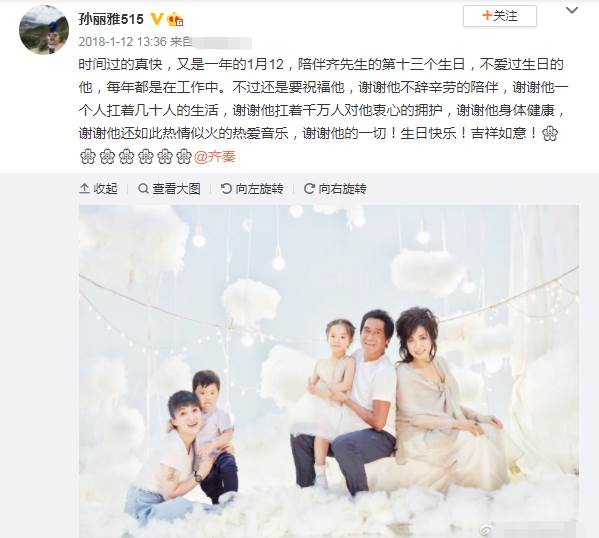599x538 pixels.
Task: Click the rotate-right arrow icon
Action: tap(309, 188)
